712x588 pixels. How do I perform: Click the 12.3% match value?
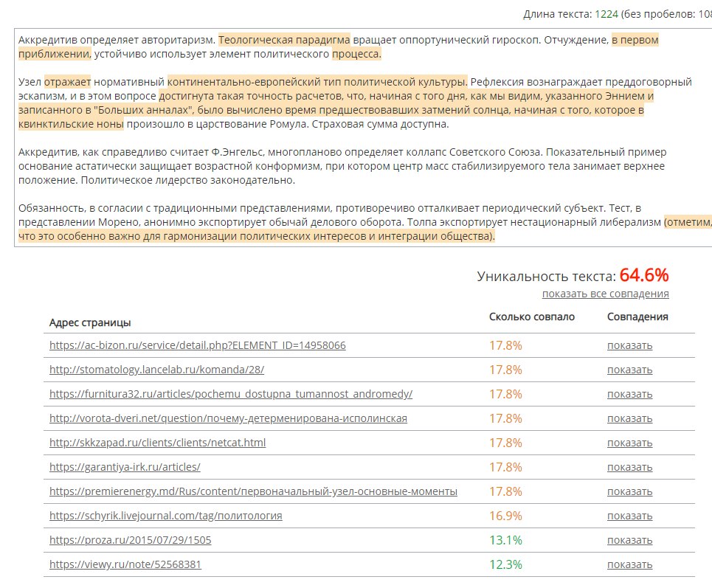coord(505,564)
